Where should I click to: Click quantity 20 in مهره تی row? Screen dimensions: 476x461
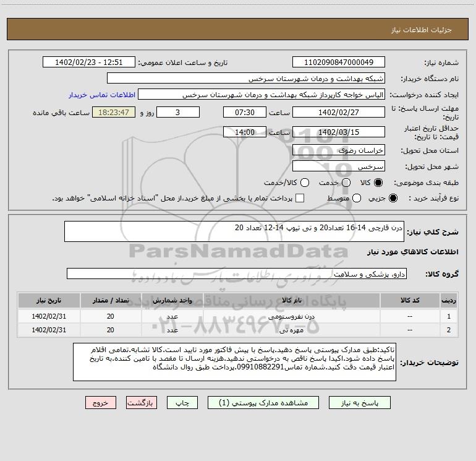[111, 330]
